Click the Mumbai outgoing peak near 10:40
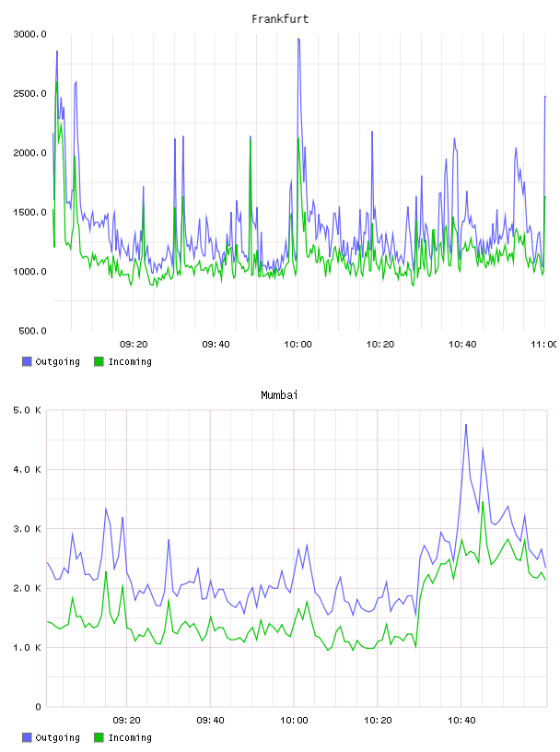This screenshot has height=752, width=560. pyautogui.click(x=465, y=425)
